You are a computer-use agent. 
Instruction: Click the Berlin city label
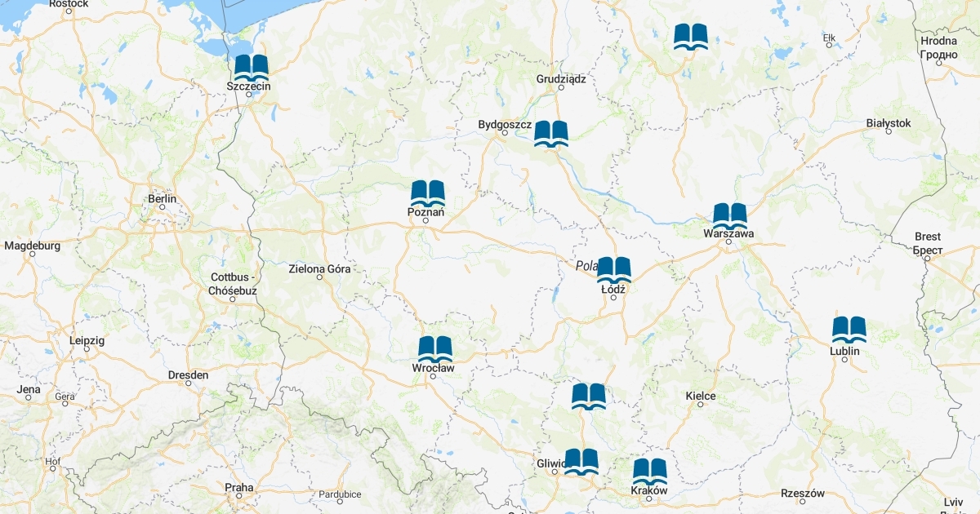coord(162,199)
